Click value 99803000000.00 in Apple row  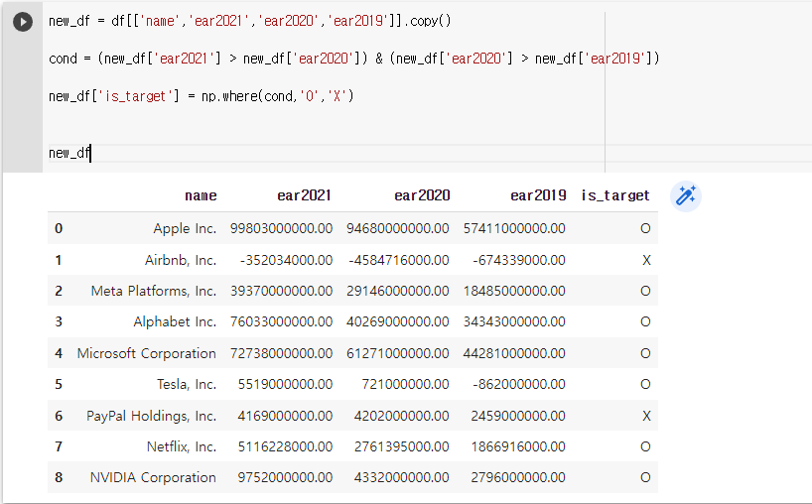281,228
